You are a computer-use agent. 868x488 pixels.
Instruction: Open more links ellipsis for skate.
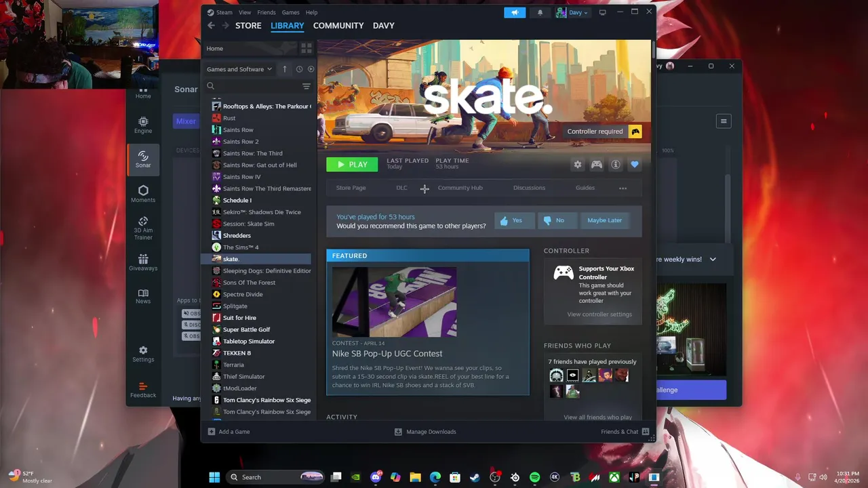623,188
